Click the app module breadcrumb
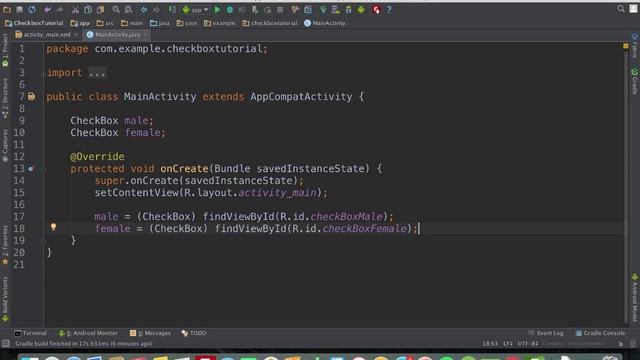 click(80, 23)
